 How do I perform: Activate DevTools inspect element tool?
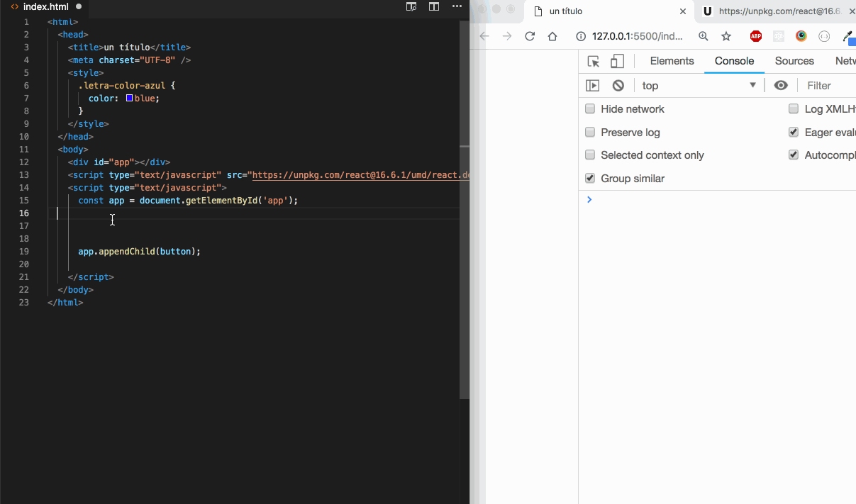pyautogui.click(x=594, y=61)
